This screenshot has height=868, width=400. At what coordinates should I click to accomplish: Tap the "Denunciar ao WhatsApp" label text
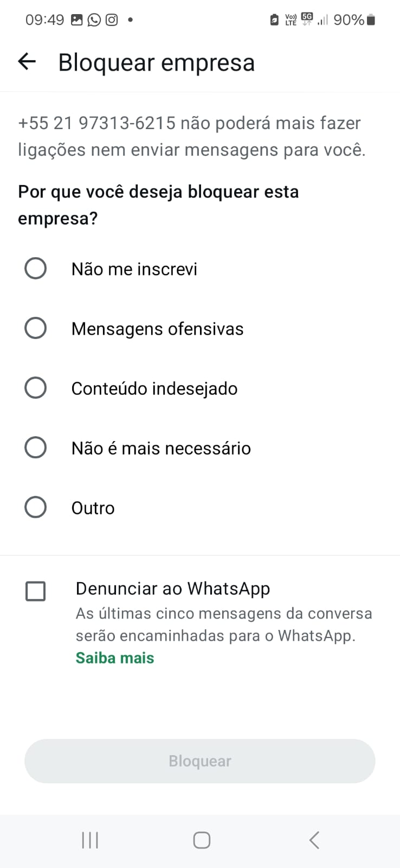pyautogui.click(x=173, y=589)
